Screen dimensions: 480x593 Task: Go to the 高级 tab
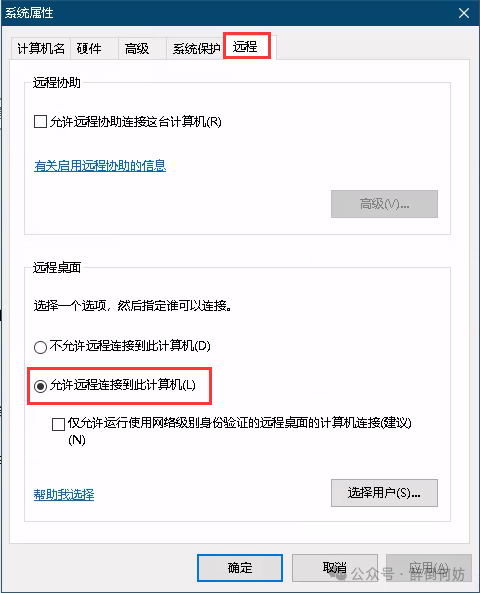[143, 48]
